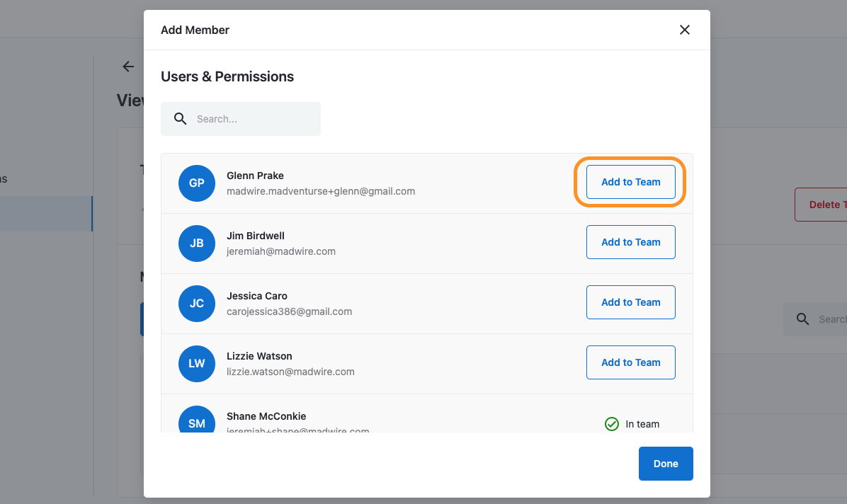
Task: Click the green In team checkmark icon
Action: click(611, 424)
